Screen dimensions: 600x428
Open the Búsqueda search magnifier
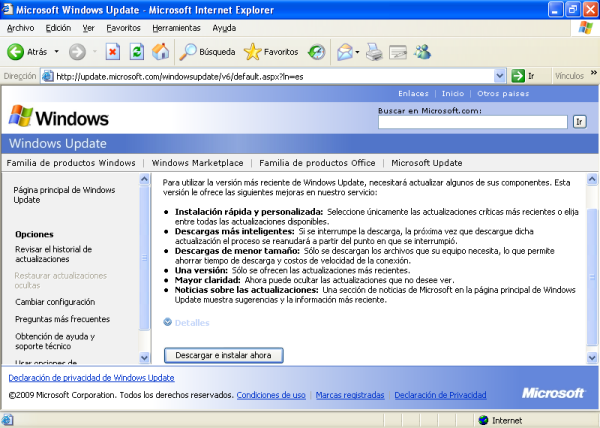[x=190, y=51]
